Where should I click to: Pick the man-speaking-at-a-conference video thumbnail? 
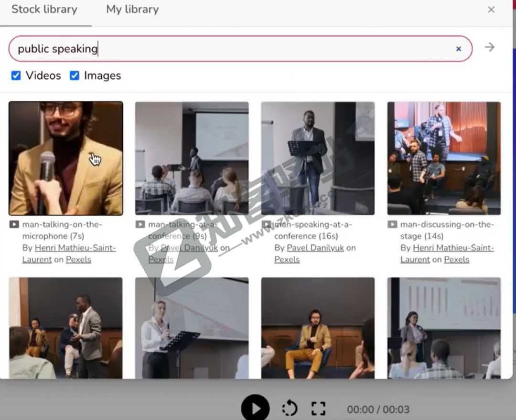[318, 158]
